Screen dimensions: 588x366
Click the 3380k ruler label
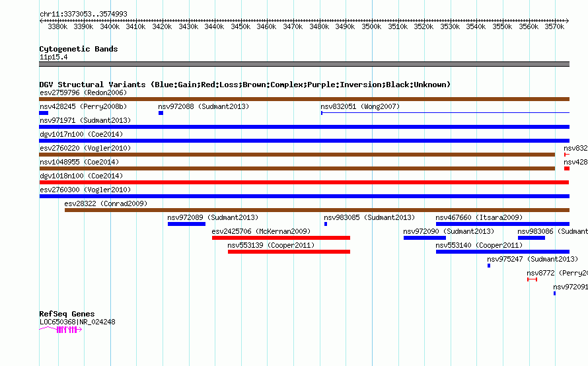click(x=57, y=26)
